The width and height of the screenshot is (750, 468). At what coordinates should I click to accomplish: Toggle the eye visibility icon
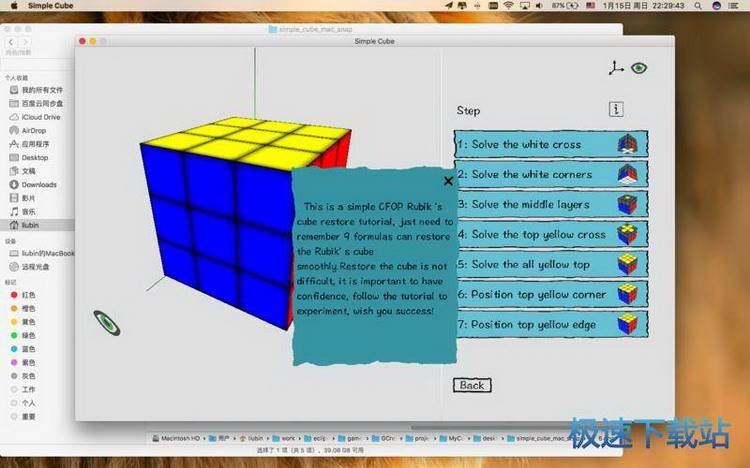pyautogui.click(x=639, y=68)
